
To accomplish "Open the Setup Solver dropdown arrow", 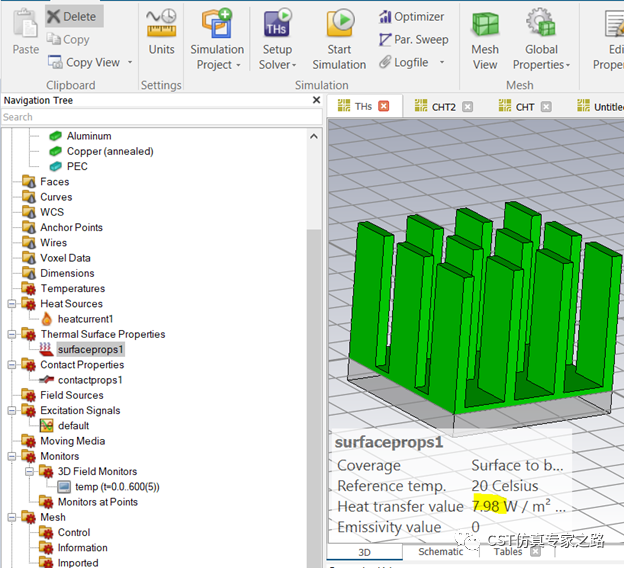I will coord(294,65).
